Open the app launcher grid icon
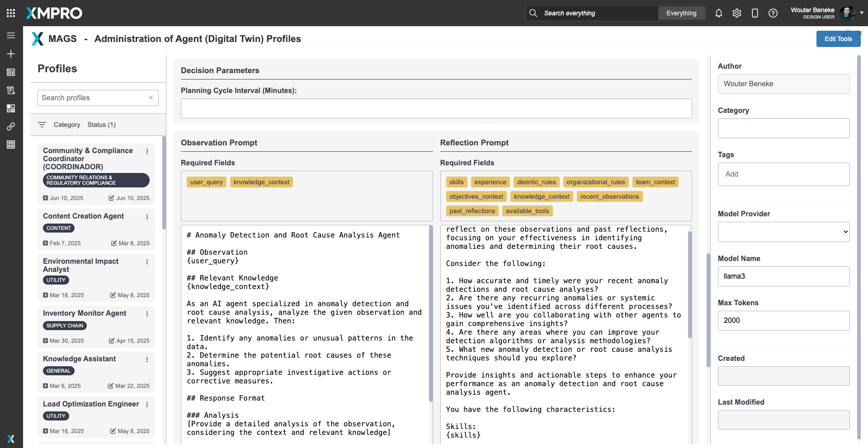The image size is (868, 448). coord(11,13)
